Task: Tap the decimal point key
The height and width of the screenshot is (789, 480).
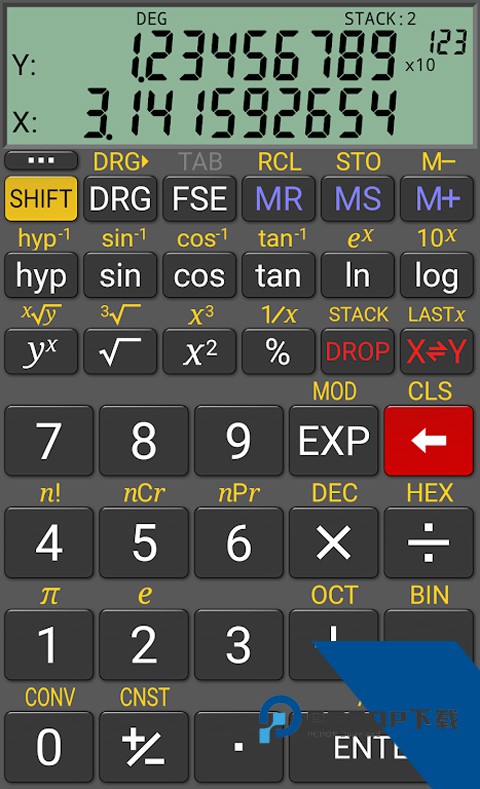Action: tap(238, 747)
